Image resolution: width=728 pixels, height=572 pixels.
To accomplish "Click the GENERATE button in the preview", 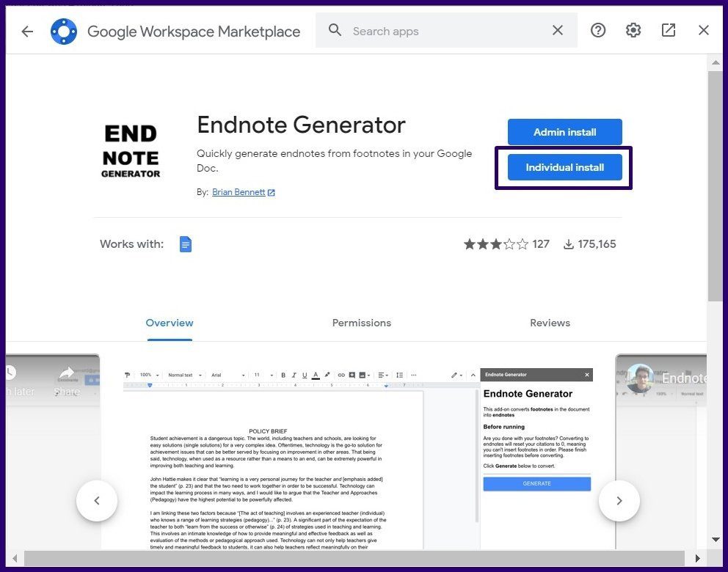I will pyautogui.click(x=536, y=484).
